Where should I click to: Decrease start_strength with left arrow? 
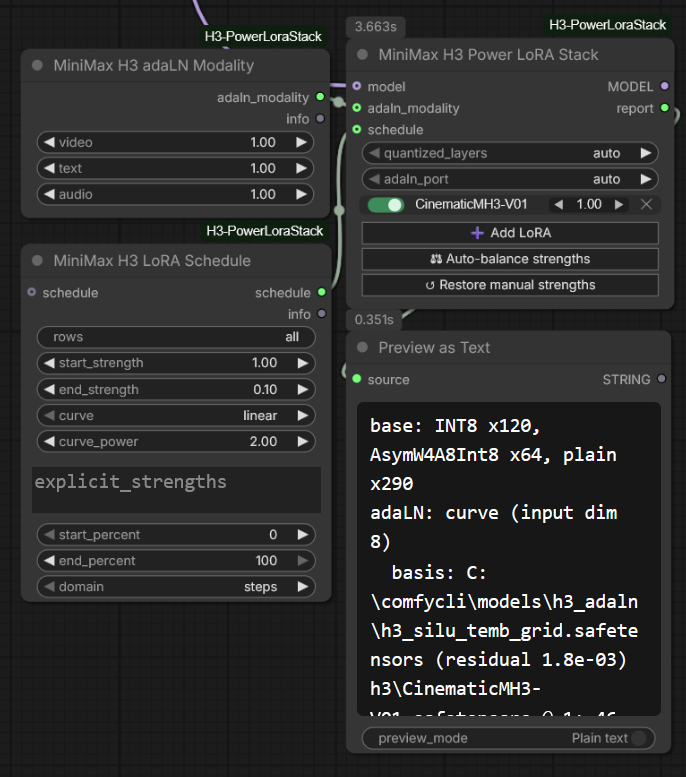click(49, 363)
